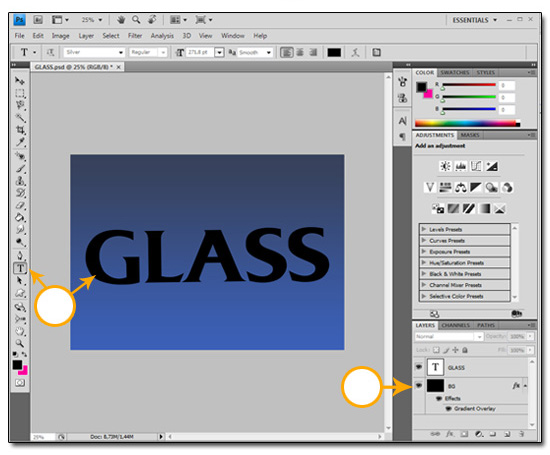Add a Brightness/Contrast adjustment
The height and width of the screenshot is (455, 550).
coord(445,166)
